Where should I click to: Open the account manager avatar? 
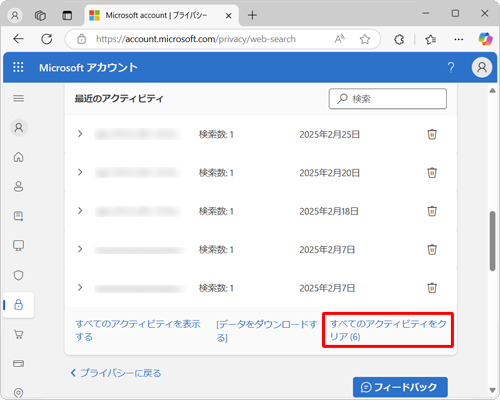pos(482,67)
